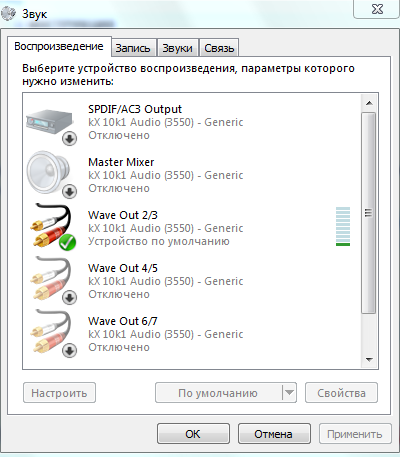Image resolution: width=400 pixels, height=457 pixels.
Task: Click the Master Mixer speaker icon
Action: (49, 173)
